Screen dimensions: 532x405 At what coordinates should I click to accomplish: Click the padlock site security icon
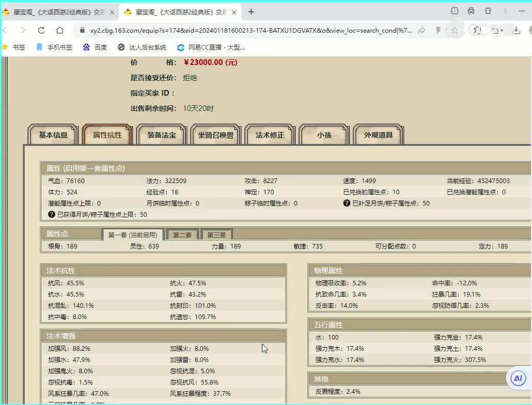point(82,30)
